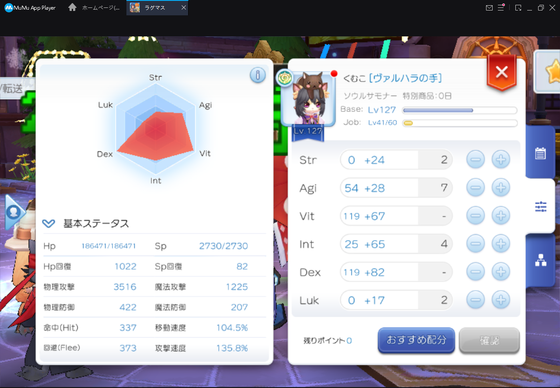The image size is (560, 388).
Task: Go to MuMu home page tab
Action: [x=94, y=8]
